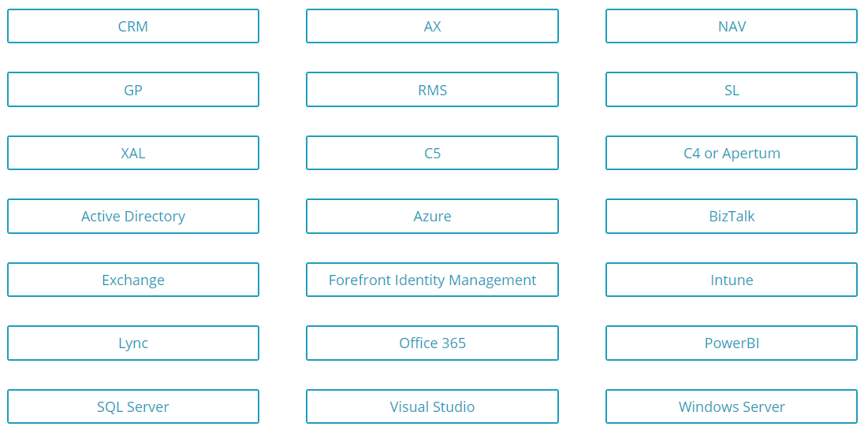The height and width of the screenshot is (434, 868).
Task: Pick the SL product button
Action: (731, 90)
